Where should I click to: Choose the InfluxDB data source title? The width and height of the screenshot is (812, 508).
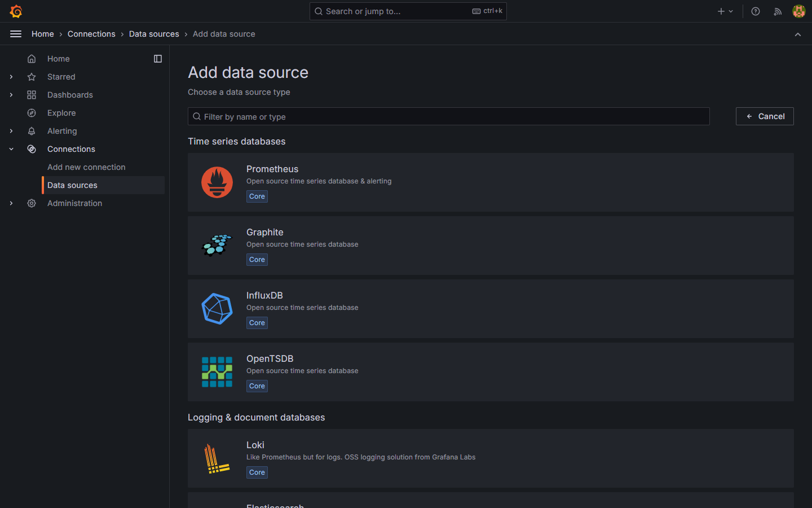(264, 295)
